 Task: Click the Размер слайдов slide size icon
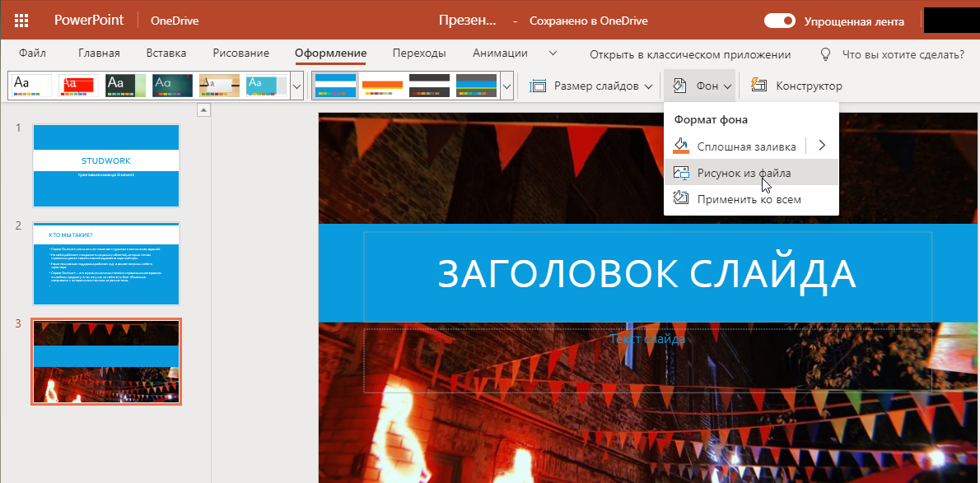539,86
